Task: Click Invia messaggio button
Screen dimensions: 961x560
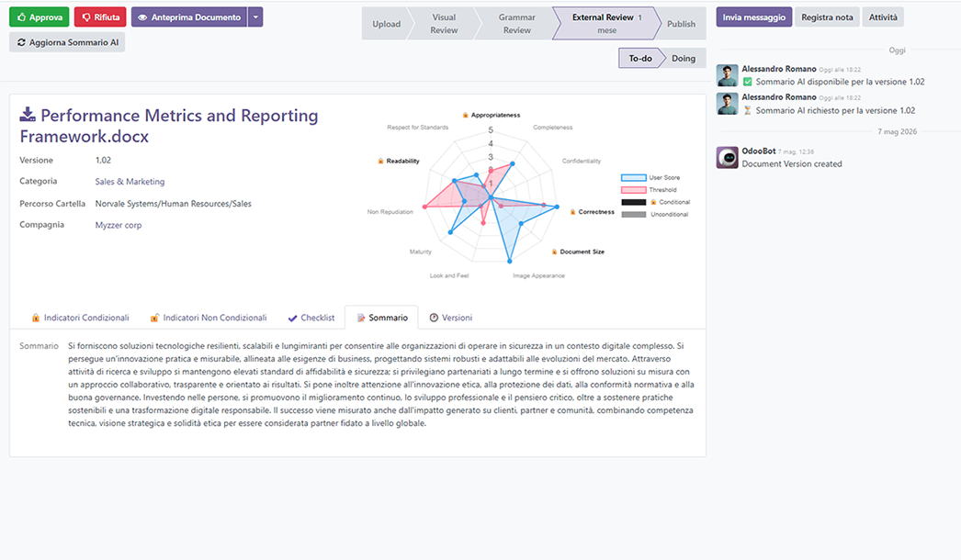Action: point(754,17)
